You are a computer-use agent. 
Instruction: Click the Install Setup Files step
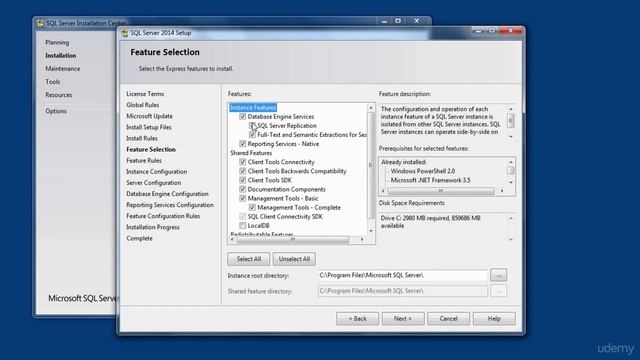(149, 127)
